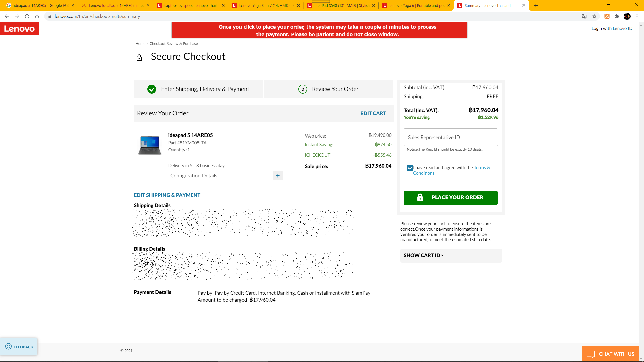Click Home breadcrumb link
The height and width of the screenshot is (362, 644).
(140, 44)
